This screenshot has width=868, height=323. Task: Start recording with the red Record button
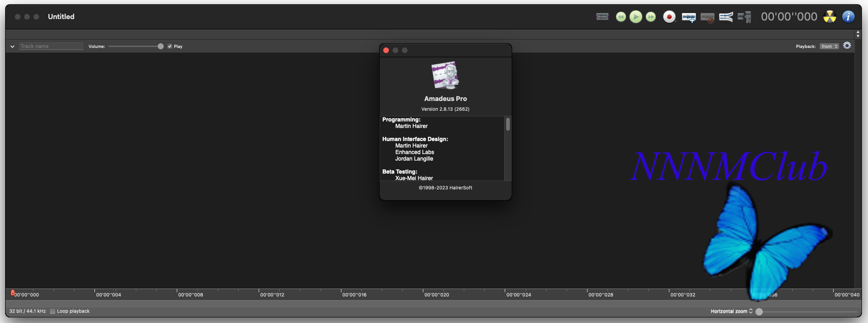tap(669, 17)
